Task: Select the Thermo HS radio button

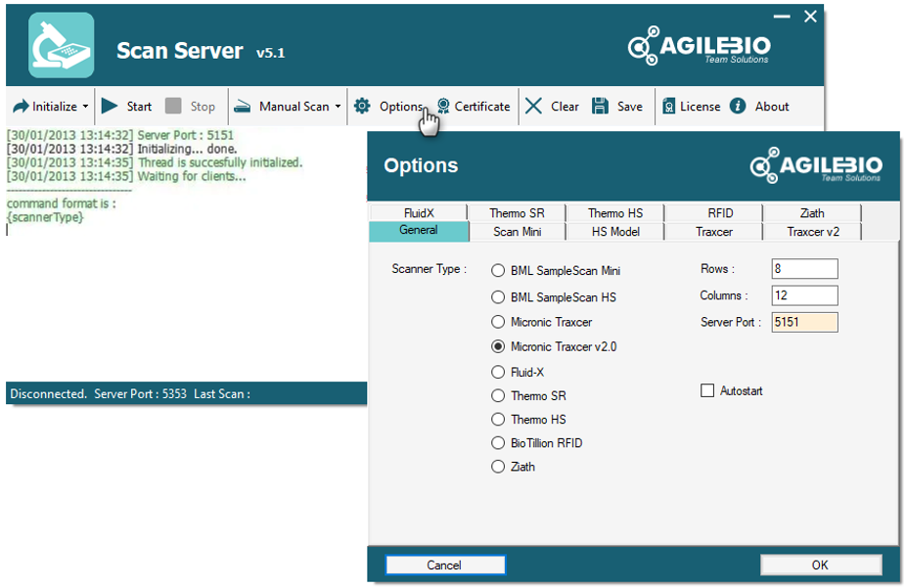Action: tap(497, 420)
